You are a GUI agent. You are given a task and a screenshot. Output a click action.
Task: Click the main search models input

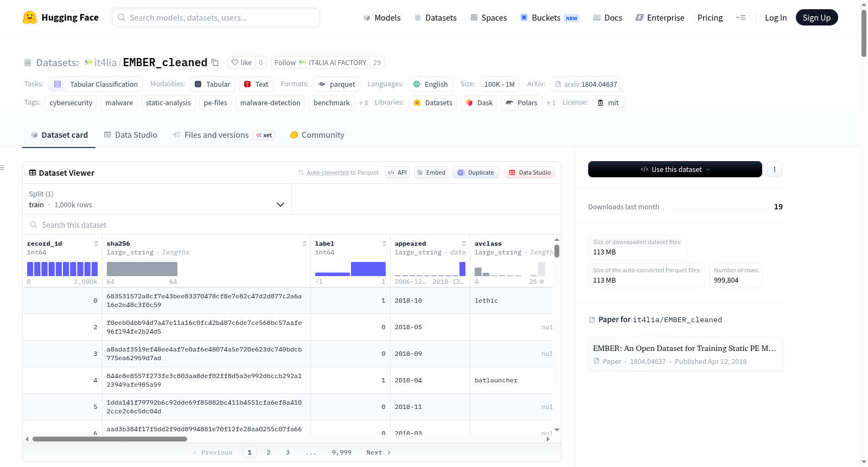click(x=216, y=17)
